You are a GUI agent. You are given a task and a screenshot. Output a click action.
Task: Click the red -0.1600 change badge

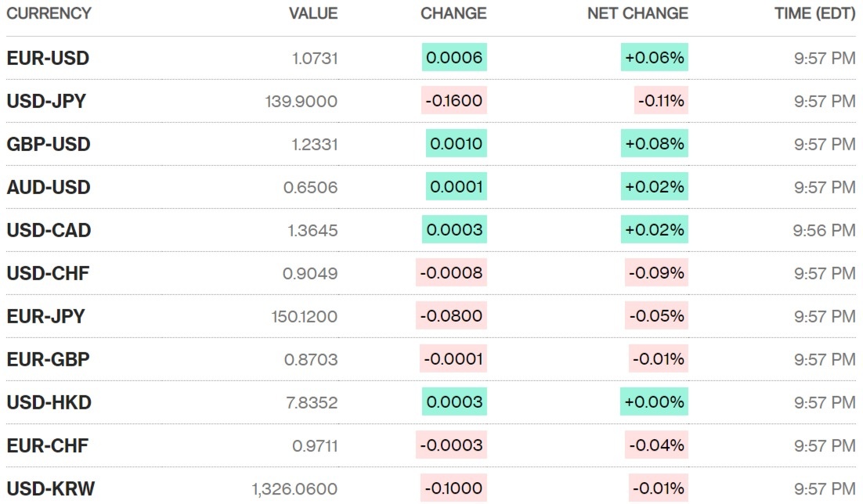pos(454,101)
